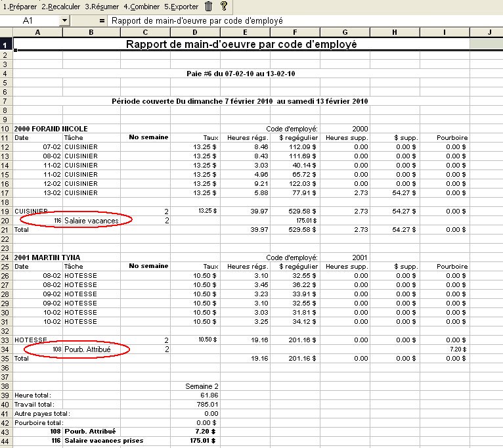Viewport: 503px width, 448px height.
Task: Click the '2000 FORAND NICOLE' cell
Action: click(x=51, y=129)
